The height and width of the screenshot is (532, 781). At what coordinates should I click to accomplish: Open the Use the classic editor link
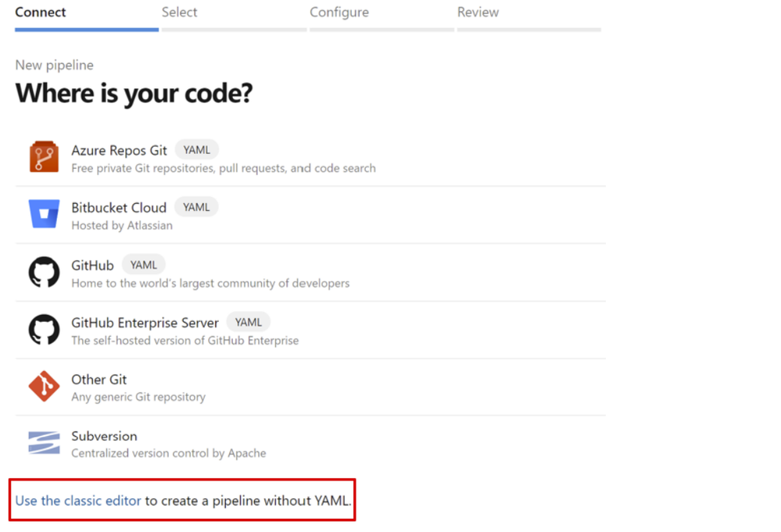(x=78, y=501)
